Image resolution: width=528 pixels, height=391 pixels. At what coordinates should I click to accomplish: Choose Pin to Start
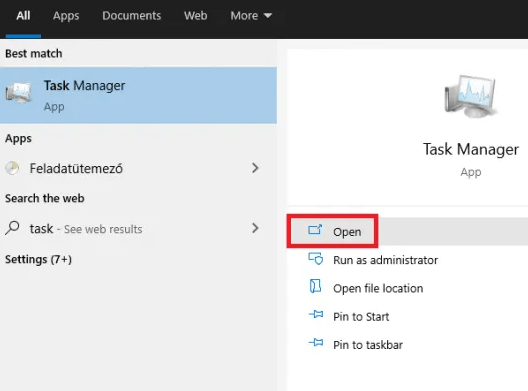click(361, 317)
